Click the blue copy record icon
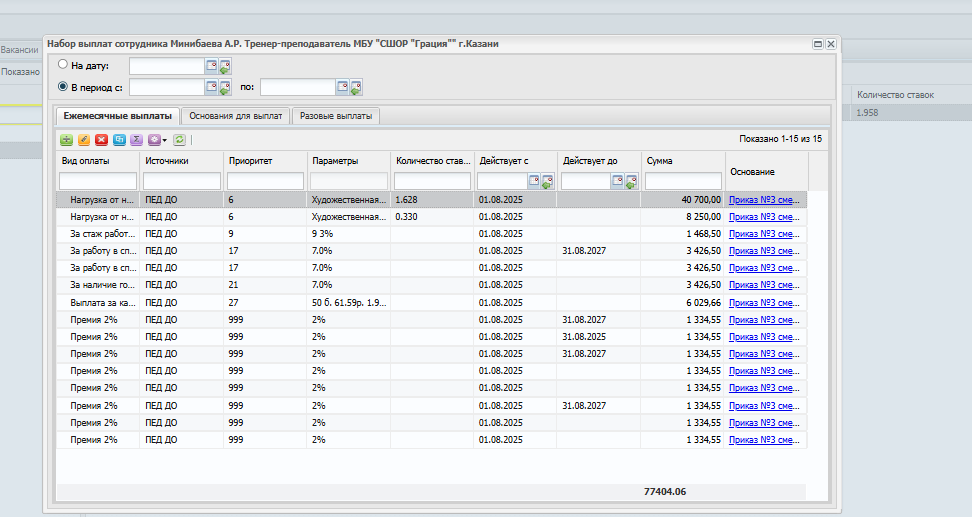The image size is (972, 517). (x=119, y=140)
